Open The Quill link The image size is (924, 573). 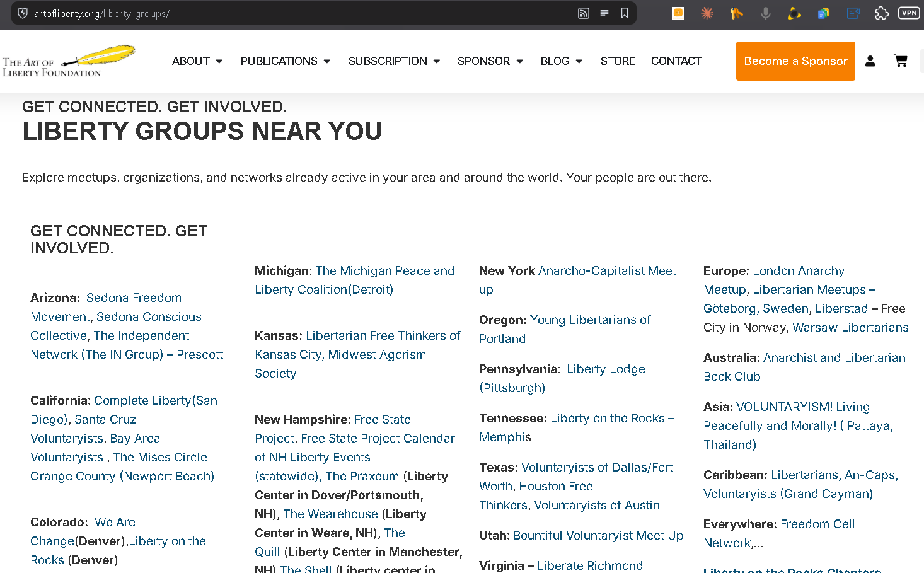pos(330,542)
